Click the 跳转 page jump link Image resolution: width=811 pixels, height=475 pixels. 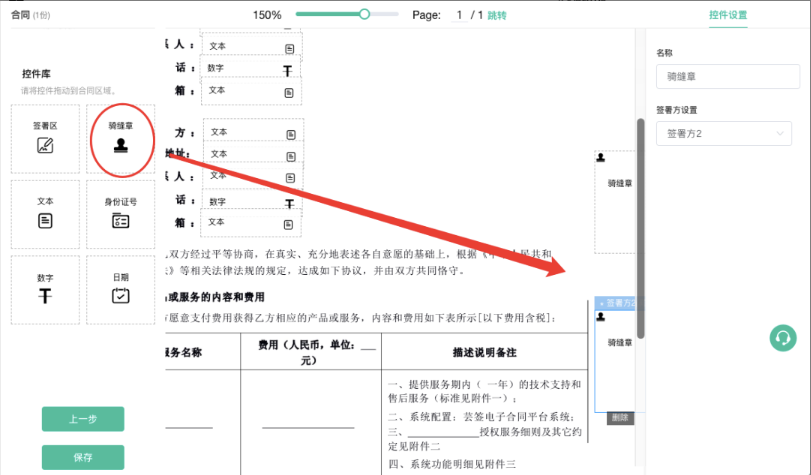(497, 15)
